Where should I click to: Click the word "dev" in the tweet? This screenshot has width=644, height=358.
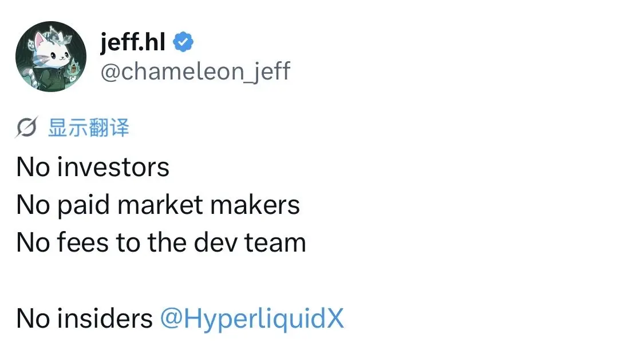click(x=216, y=242)
